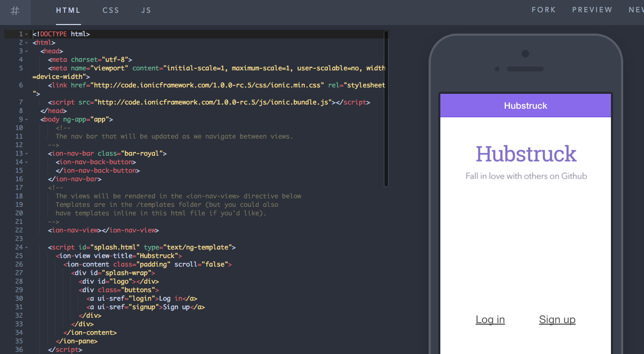Click the Hubstruck purple header bar title
Screen dimensions: 644x354
point(526,106)
